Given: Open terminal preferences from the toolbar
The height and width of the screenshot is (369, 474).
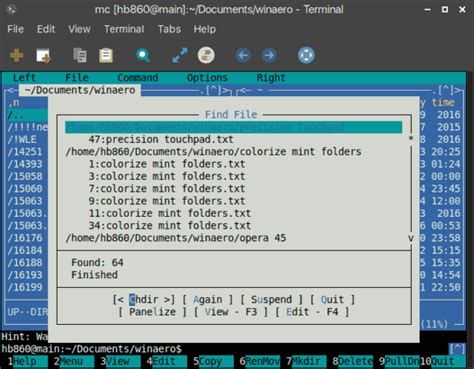Looking at the screenshot, I should click(x=206, y=55).
